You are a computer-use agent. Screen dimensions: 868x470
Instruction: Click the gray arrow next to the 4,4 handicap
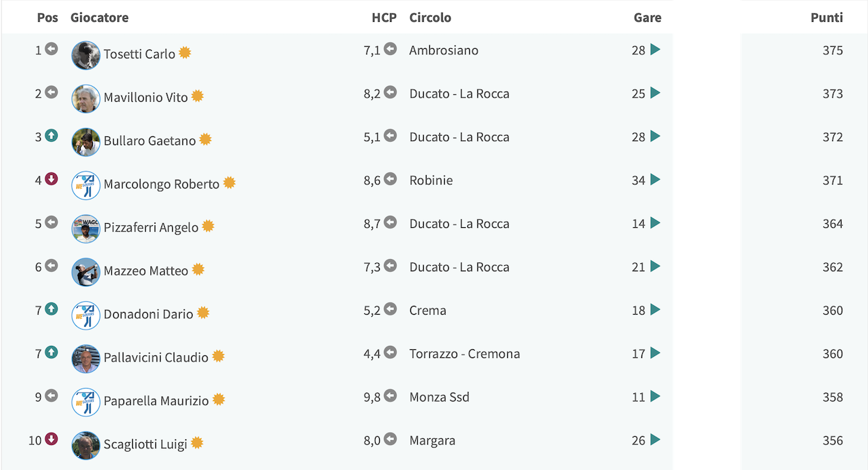tap(390, 353)
